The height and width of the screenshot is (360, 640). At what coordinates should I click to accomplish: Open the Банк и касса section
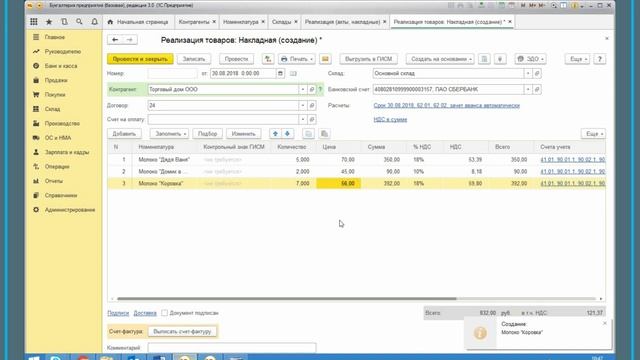61,66
